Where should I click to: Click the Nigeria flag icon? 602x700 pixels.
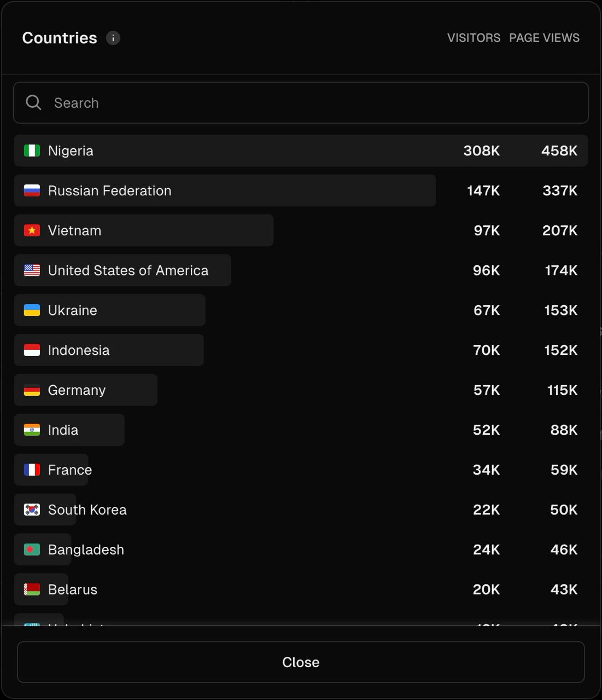coord(32,150)
